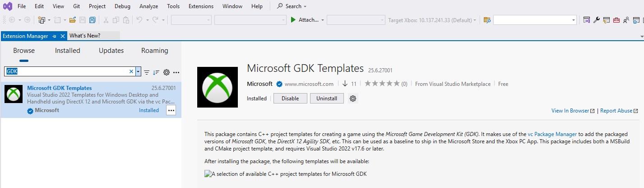
Task: Click the filter icon beside search box
Action: 147,72
